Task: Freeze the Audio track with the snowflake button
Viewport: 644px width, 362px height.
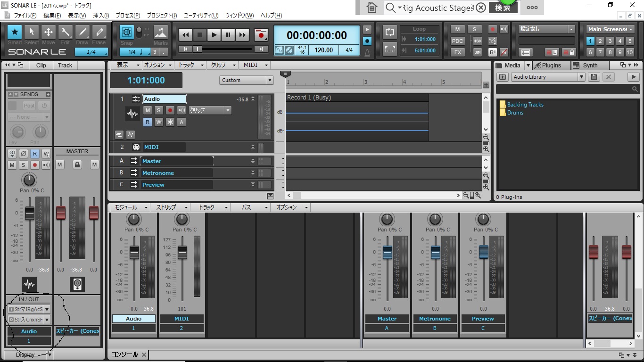Action: [170, 122]
